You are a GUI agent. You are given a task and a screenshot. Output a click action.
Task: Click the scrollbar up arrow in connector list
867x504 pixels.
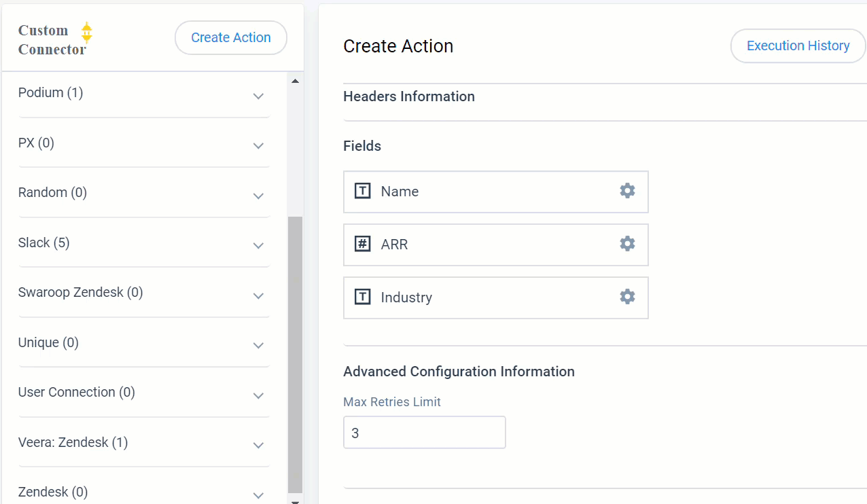295,82
